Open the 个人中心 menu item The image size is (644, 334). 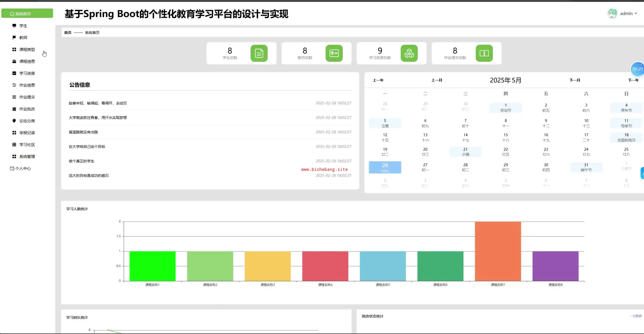(23, 168)
